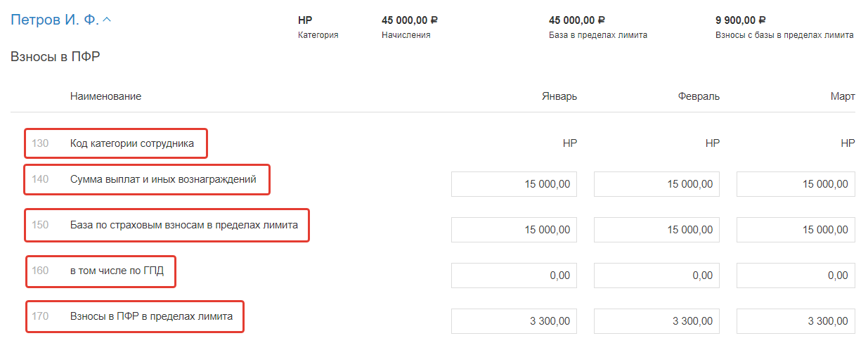The image size is (868, 350).
Task: Click the February field for Сумма выплат
Action: 656,184
